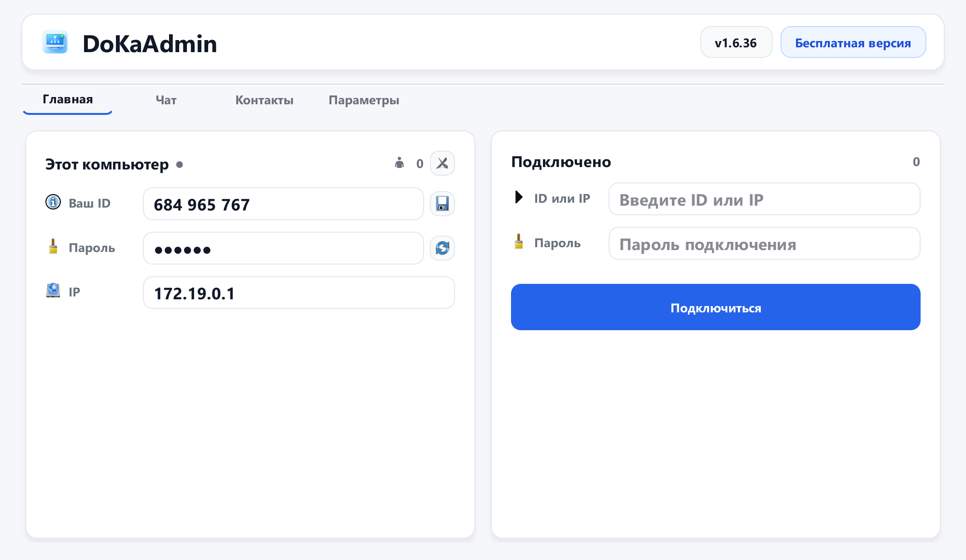Click the ID field showing 684 965 767

point(284,204)
